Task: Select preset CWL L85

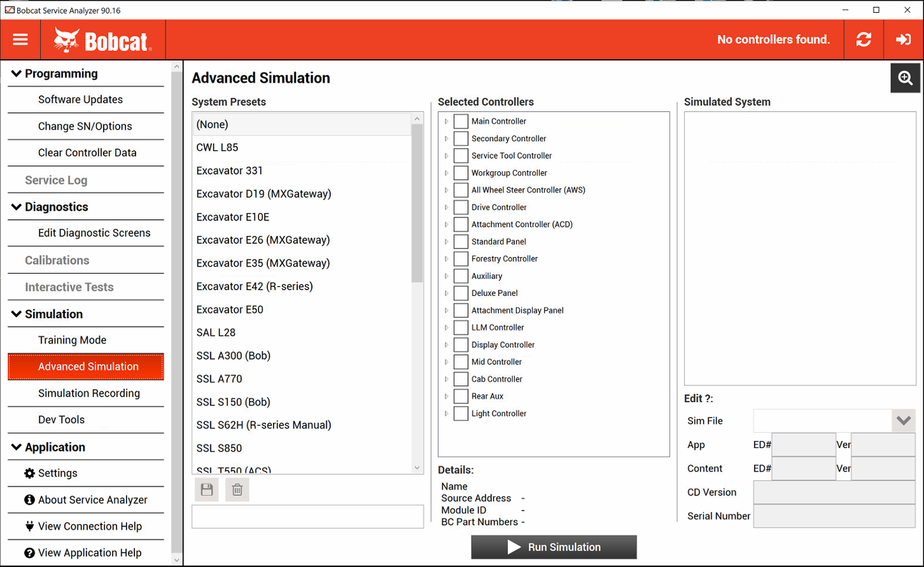Action: pos(302,147)
